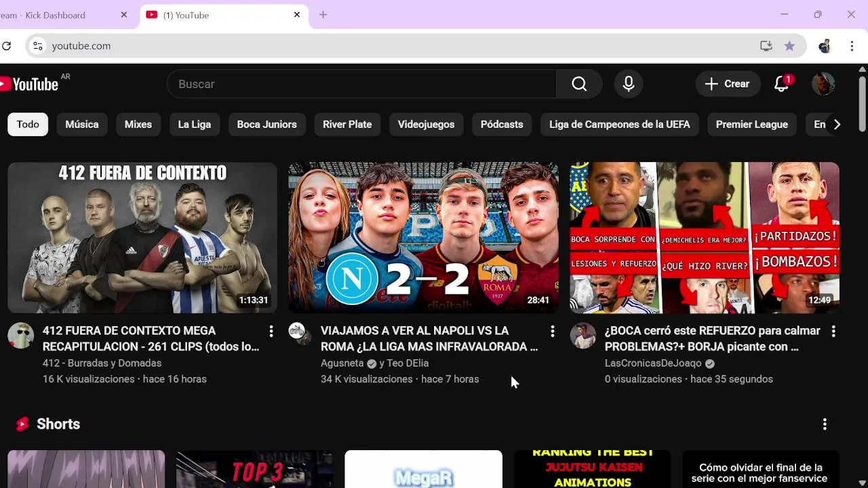Image resolution: width=868 pixels, height=488 pixels.
Task: Open the Shorts section options menu
Action: [x=825, y=424]
